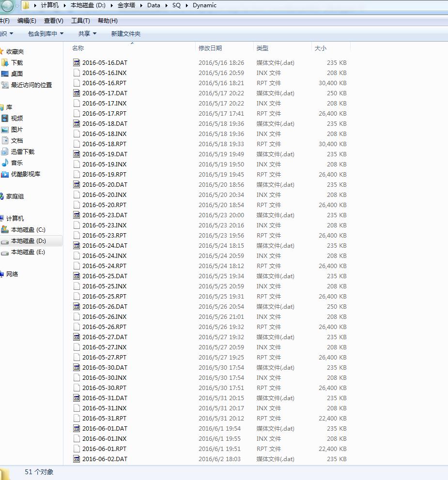Select the 2016-05-17.INX file icon
Screen dimensions: 448x480
(76, 103)
